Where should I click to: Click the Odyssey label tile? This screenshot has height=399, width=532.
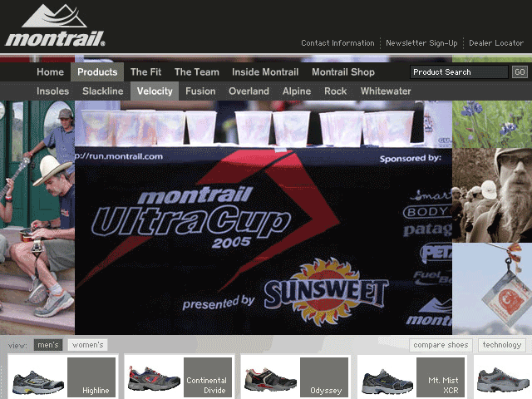(324, 377)
